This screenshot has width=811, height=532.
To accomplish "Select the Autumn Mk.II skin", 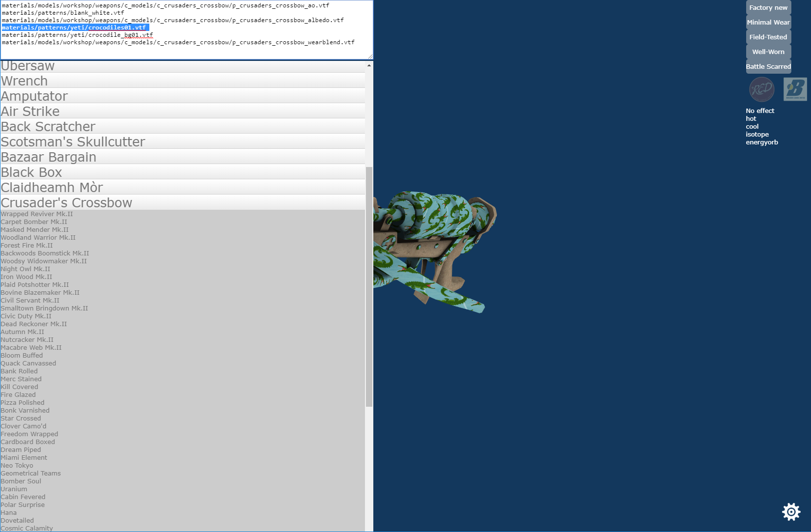I will pyautogui.click(x=22, y=332).
